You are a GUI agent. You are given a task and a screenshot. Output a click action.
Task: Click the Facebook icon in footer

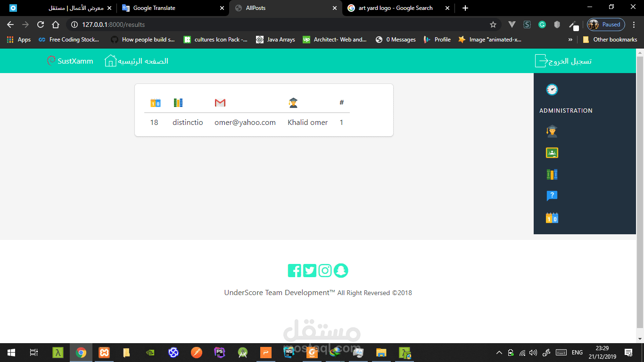295,271
